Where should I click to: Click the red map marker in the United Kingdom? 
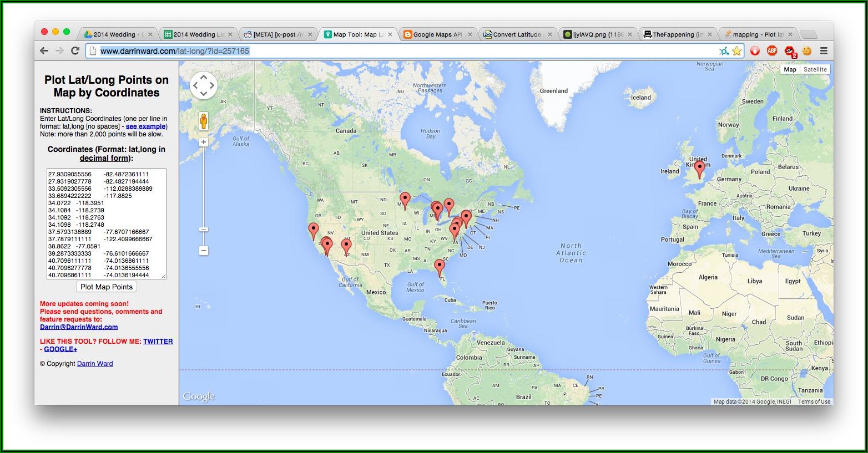pyautogui.click(x=700, y=167)
